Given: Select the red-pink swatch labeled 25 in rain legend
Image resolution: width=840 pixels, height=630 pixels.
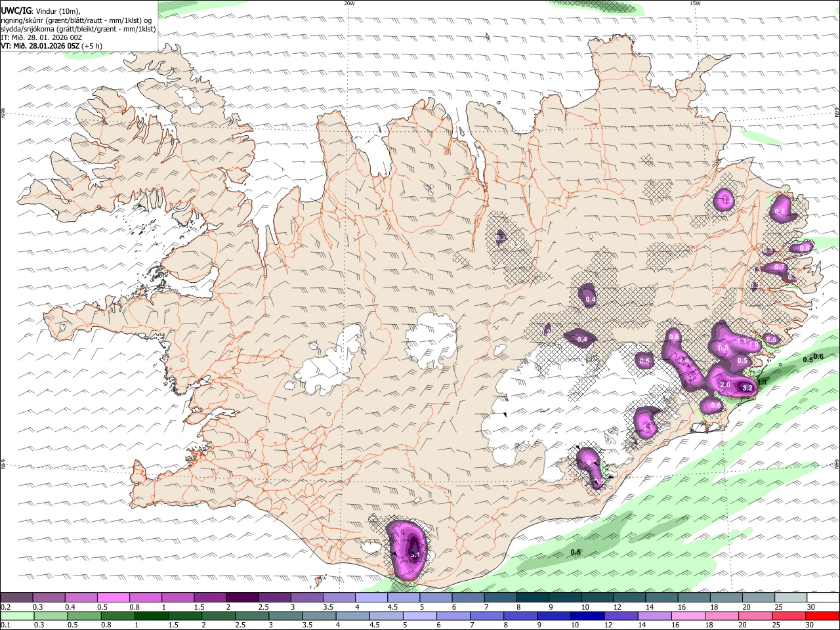Looking at the screenshot, I should click(x=789, y=616).
